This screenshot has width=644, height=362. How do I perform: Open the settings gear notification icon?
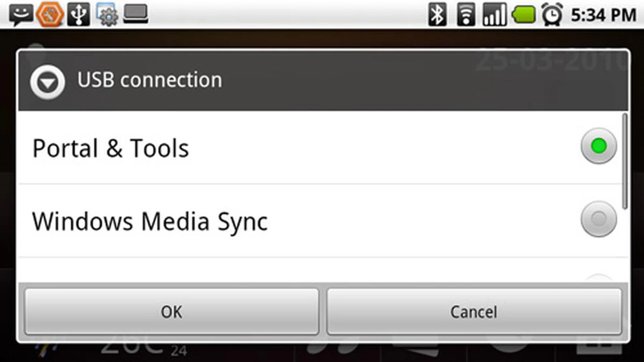[x=107, y=14]
